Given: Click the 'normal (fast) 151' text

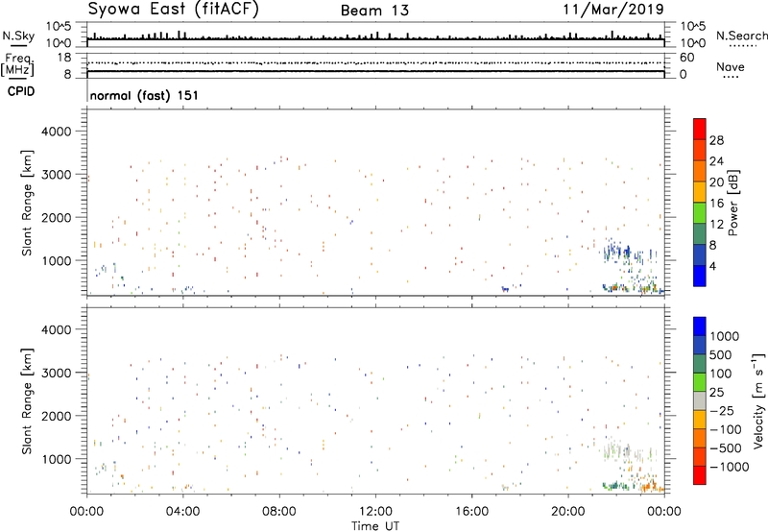Looking at the screenshot, I should click(x=144, y=95).
